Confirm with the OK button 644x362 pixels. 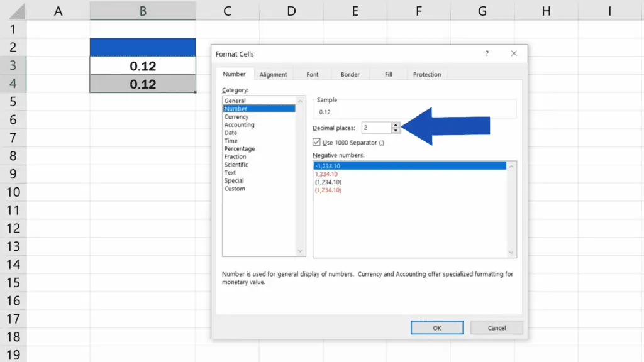click(x=437, y=327)
